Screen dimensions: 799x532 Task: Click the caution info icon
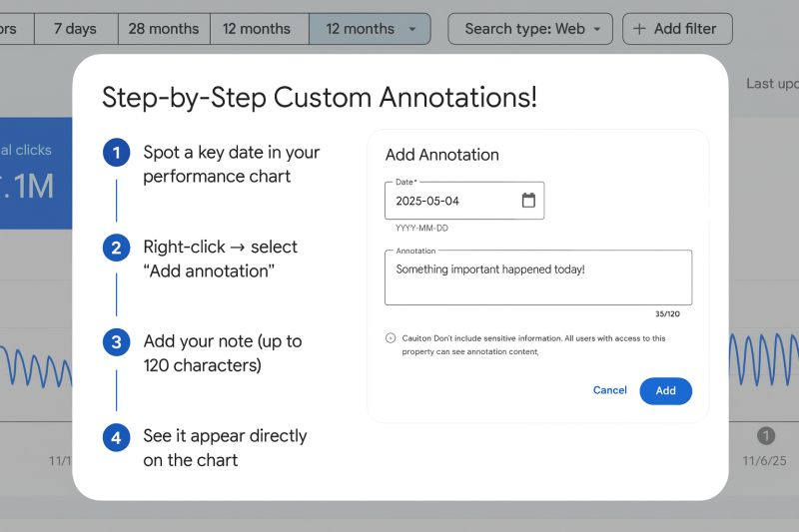(390, 338)
